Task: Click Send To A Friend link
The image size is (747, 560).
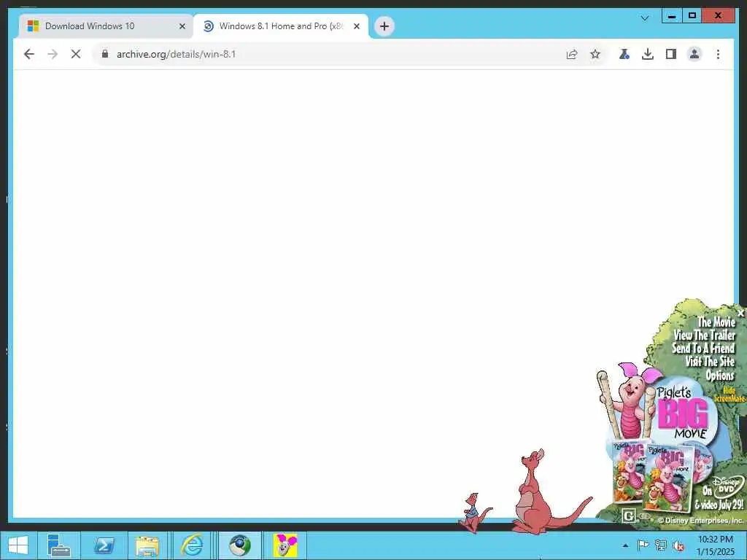Action: point(703,349)
